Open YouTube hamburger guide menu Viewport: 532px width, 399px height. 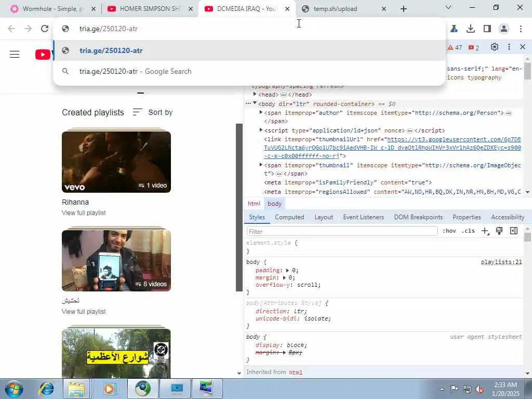click(x=15, y=54)
